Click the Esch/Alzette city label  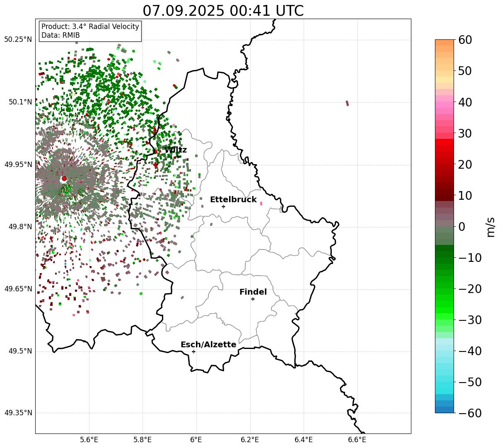tap(208, 345)
